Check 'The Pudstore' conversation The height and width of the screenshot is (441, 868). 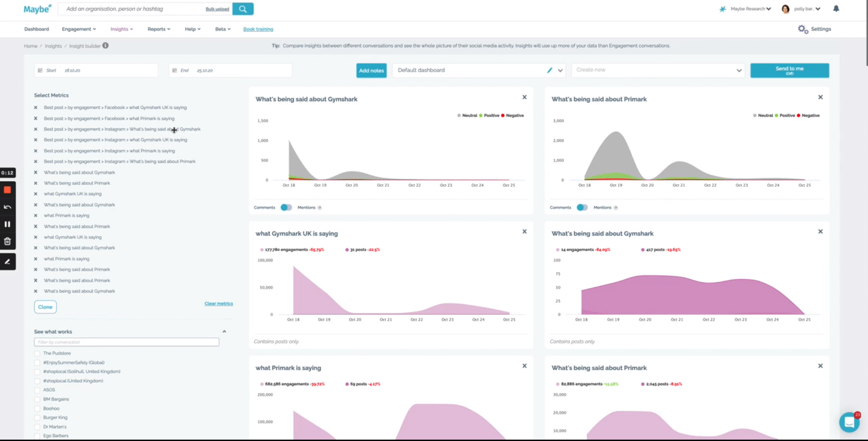pyautogui.click(x=37, y=353)
